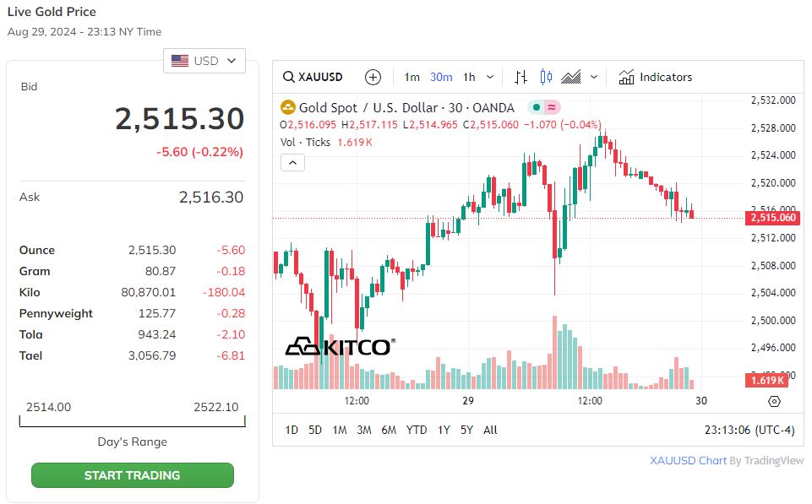812x504 pixels.
Task: Collapse the indicator legend arrow
Action: tap(292, 163)
